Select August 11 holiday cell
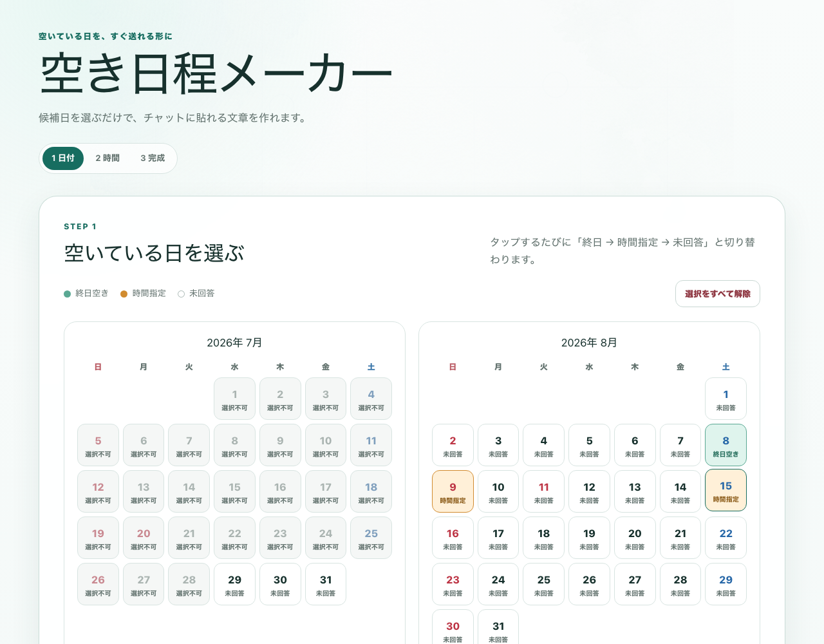 coord(544,491)
